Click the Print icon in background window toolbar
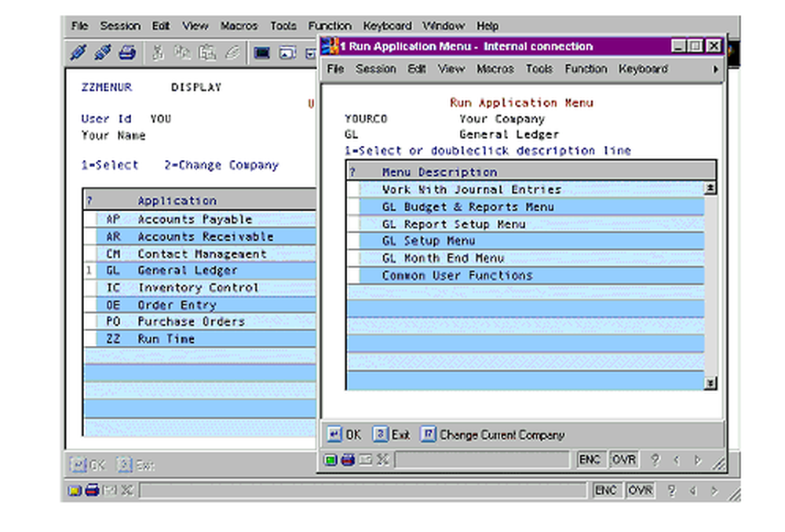 [127, 52]
